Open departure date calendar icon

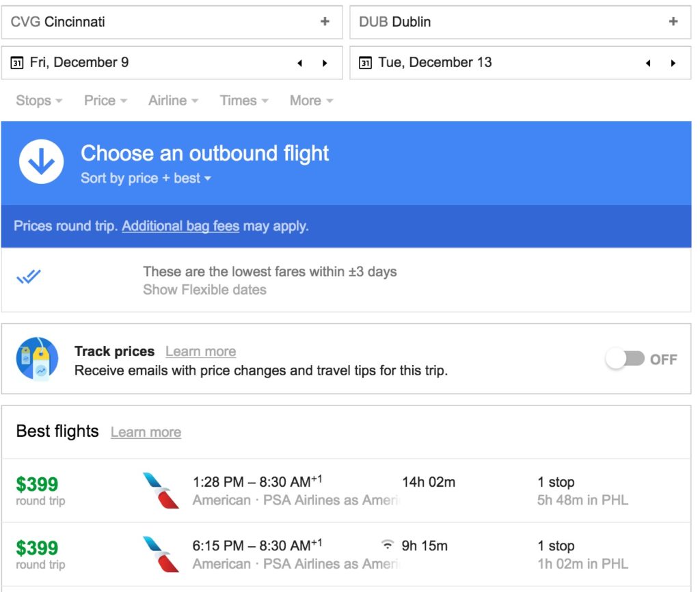18,63
